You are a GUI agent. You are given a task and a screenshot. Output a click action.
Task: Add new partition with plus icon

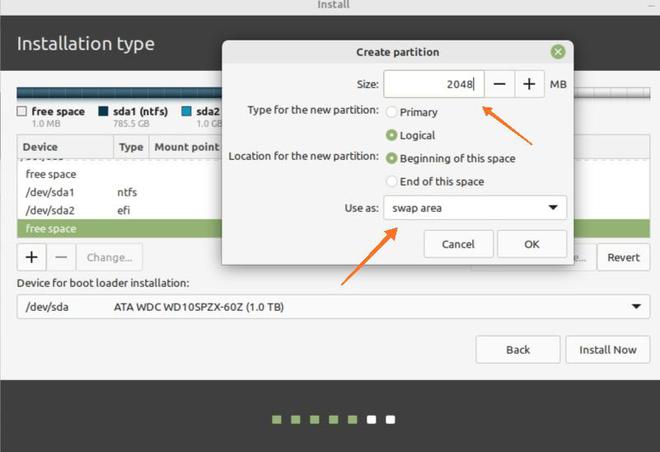[32, 257]
